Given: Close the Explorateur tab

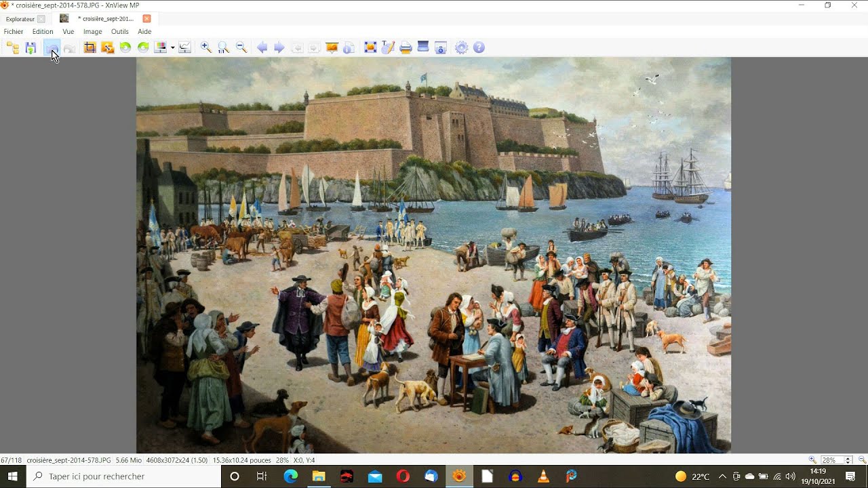Looking at the screenshot, I should pos(41,19).
